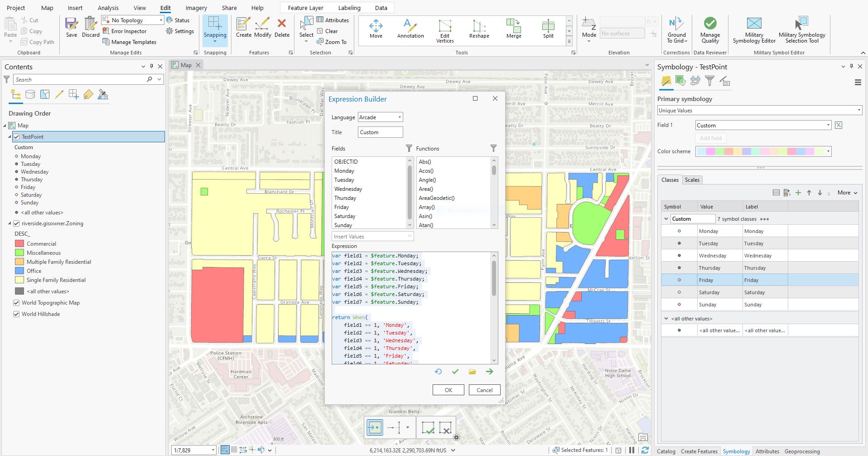The height and width of the screenshot is (456, 868).
Task: Open the Language Arcade dropdown
Action: (x=380, y=117)
